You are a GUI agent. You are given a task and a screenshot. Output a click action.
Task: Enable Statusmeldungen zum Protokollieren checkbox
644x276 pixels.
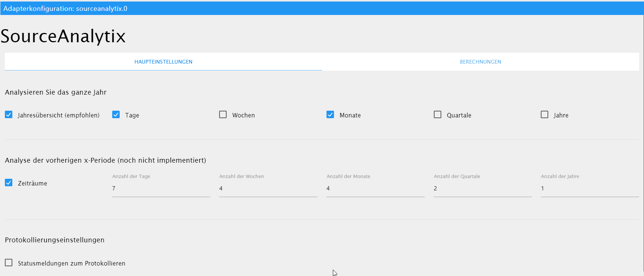click(x=9, y=263)
